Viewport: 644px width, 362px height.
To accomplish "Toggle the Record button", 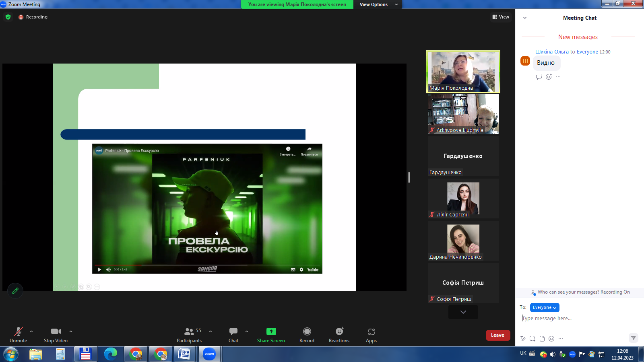I will pos(307,335).
